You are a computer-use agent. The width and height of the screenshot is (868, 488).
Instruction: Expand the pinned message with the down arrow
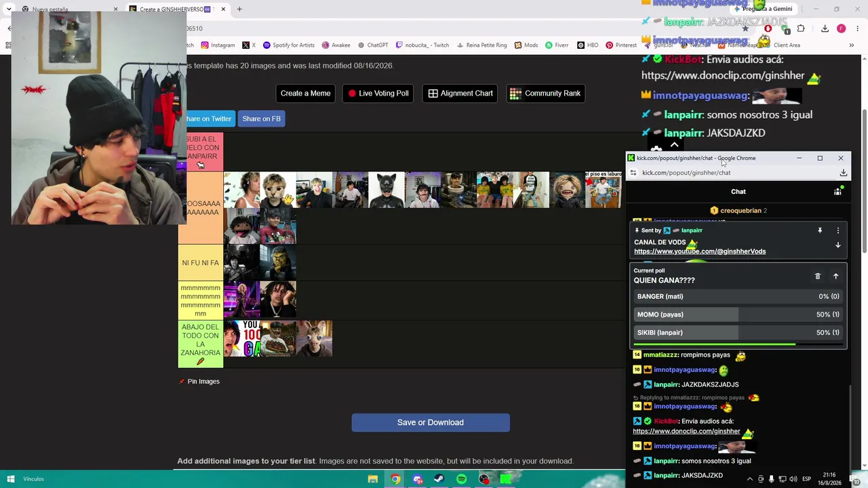(838, 245)
